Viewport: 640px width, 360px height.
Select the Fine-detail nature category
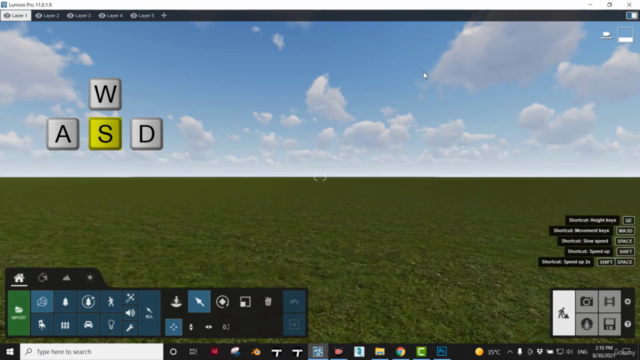click(88, 302)
